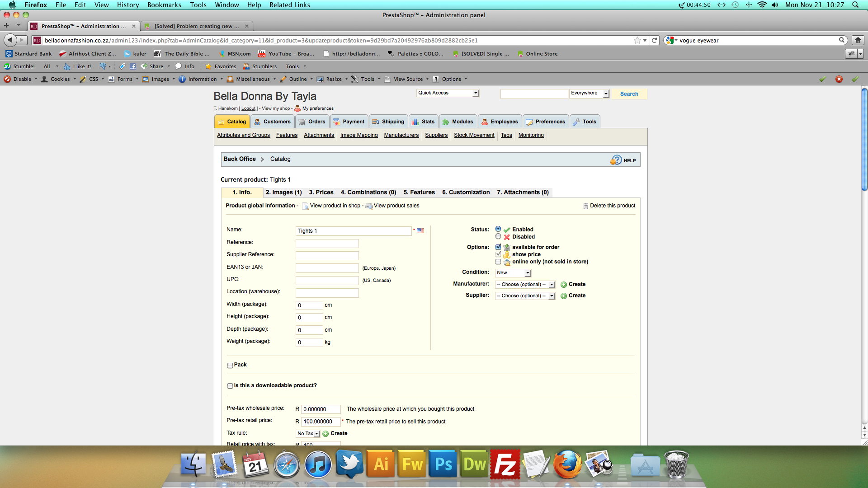Select the Disabled status radio button

pos(498,236)
